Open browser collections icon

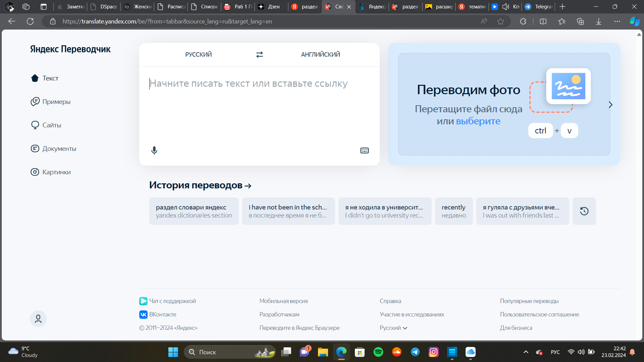coord(580,21)
